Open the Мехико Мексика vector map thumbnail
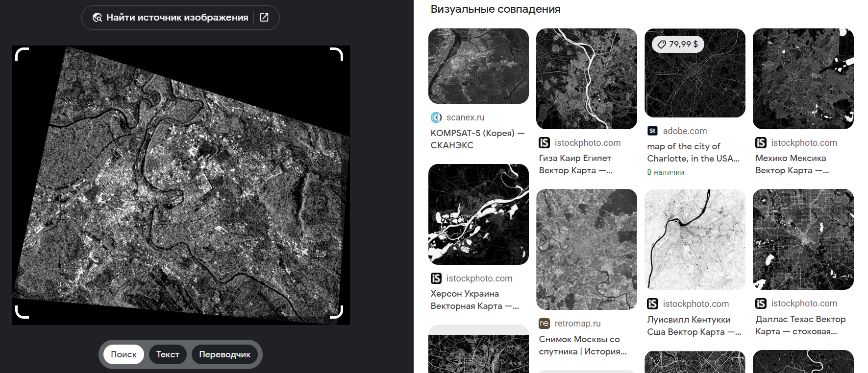This screenshot has width=868, height=373. [803, 79]
